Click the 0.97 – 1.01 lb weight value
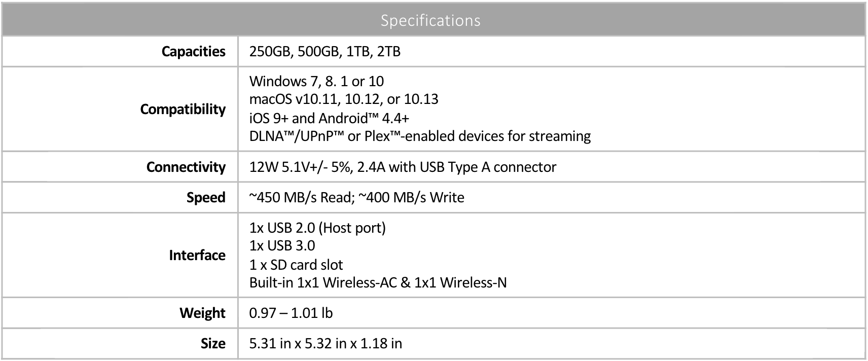 click(x=291, y=313)
